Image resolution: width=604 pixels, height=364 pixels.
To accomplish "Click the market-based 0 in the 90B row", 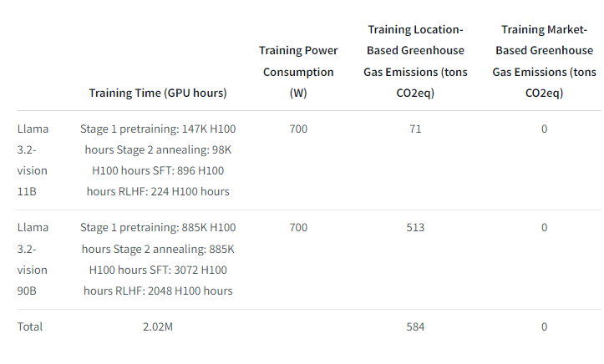I will pyautogui.click(x=544, y=228).
